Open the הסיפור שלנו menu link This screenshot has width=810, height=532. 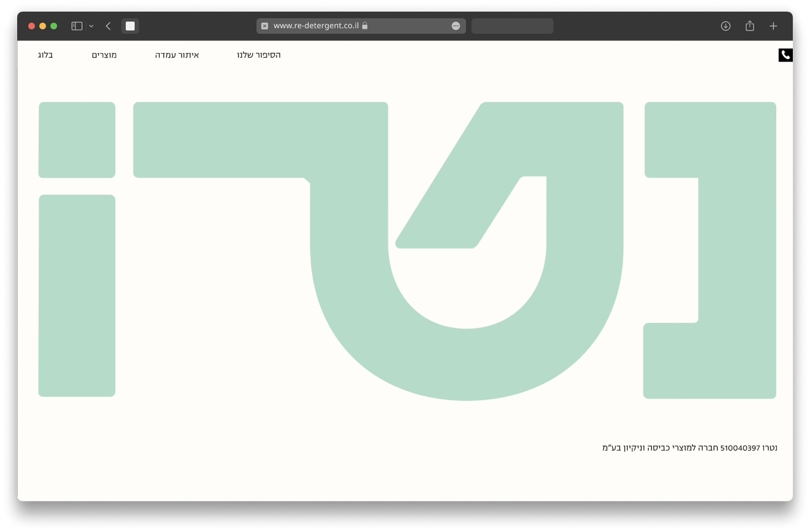click(259, 55)
